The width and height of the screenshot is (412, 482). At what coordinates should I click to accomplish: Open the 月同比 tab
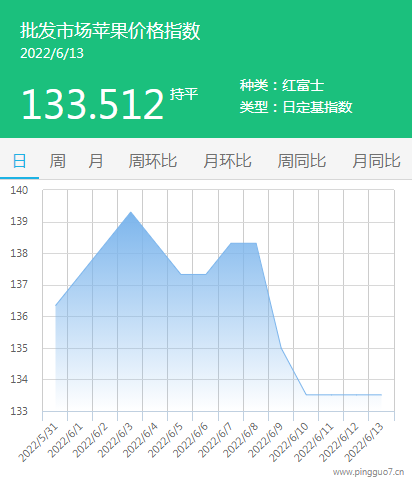click(376, 161)
